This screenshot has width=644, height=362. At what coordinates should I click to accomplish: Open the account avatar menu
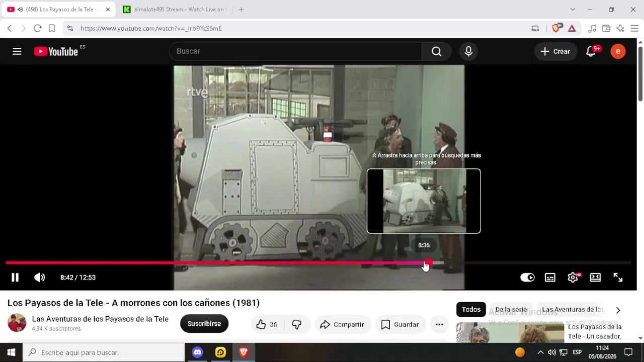tap(618, 51)
